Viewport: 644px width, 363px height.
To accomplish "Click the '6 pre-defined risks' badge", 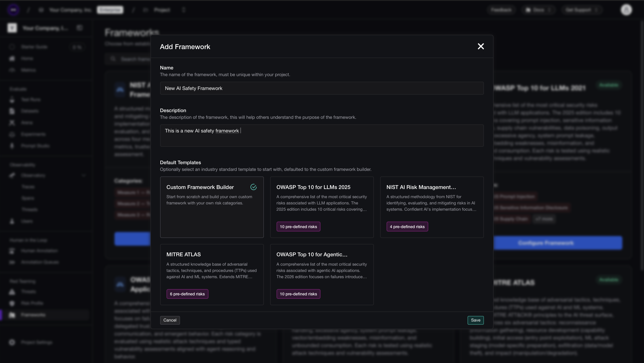I will pyautogui.click(x=187, y=294).
